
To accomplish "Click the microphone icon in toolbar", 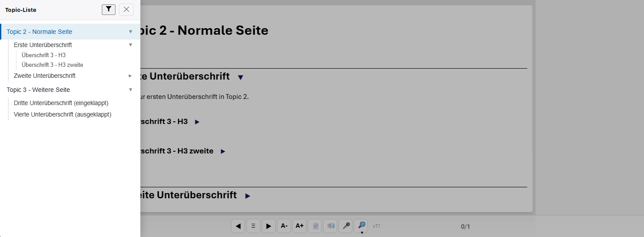I will (346, 226).
